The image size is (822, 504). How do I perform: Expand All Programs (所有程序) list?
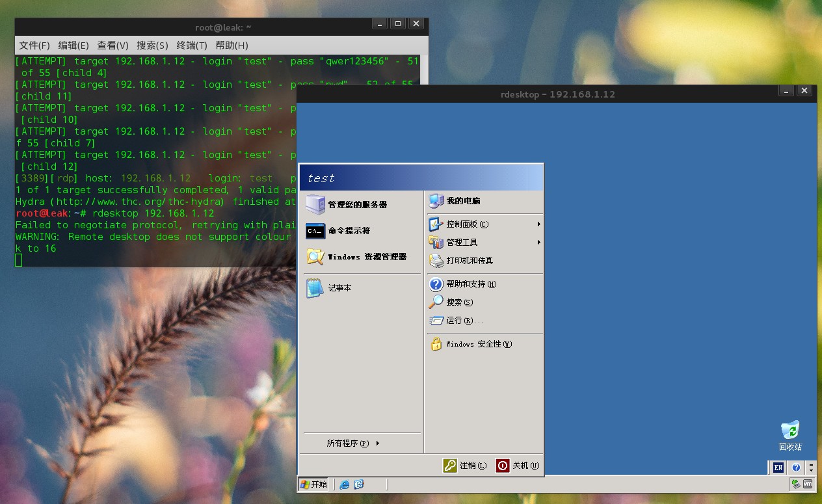[x=352, y=444]
